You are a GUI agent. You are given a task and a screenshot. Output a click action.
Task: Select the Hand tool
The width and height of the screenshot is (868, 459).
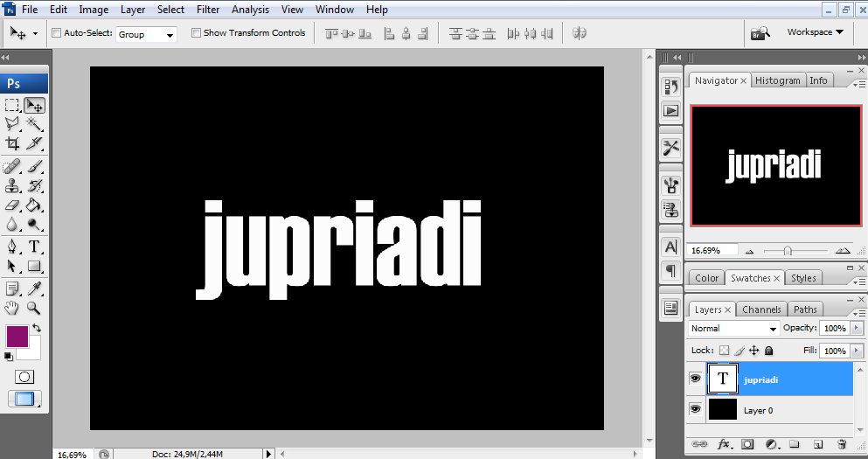click(12, 308)
